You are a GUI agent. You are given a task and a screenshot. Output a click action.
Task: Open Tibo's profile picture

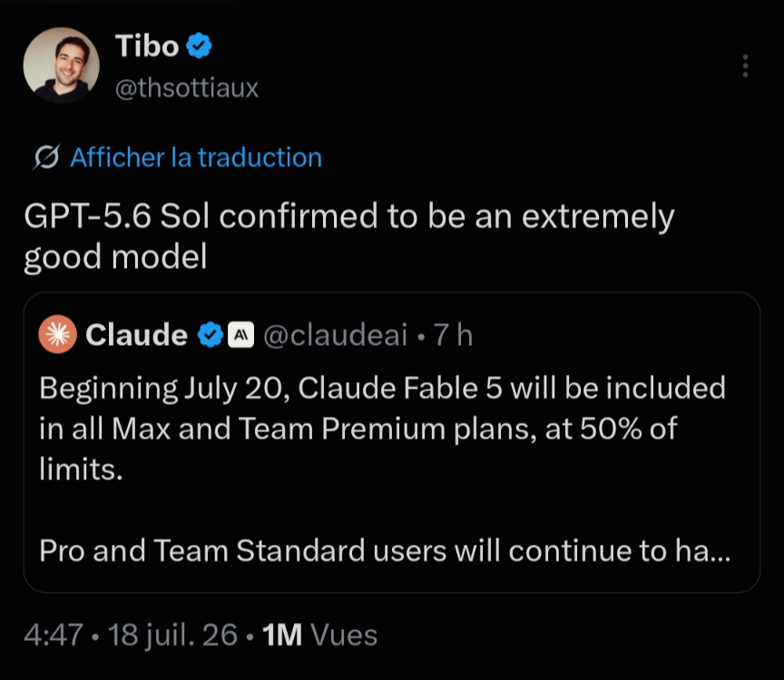pos(61,65)
